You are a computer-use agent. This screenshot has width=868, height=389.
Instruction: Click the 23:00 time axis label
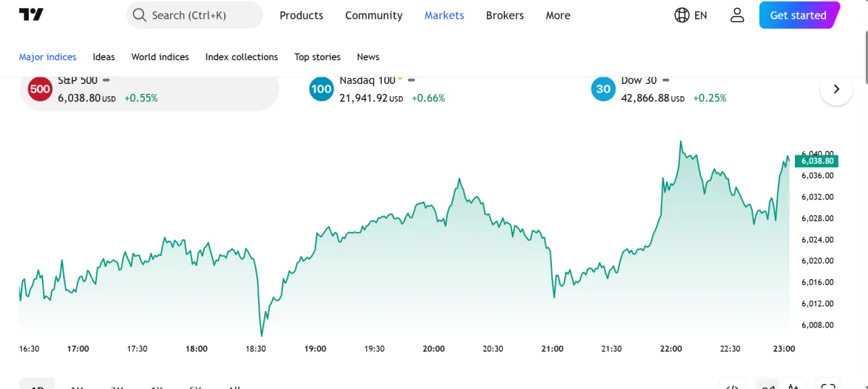(x=784, y=349)
